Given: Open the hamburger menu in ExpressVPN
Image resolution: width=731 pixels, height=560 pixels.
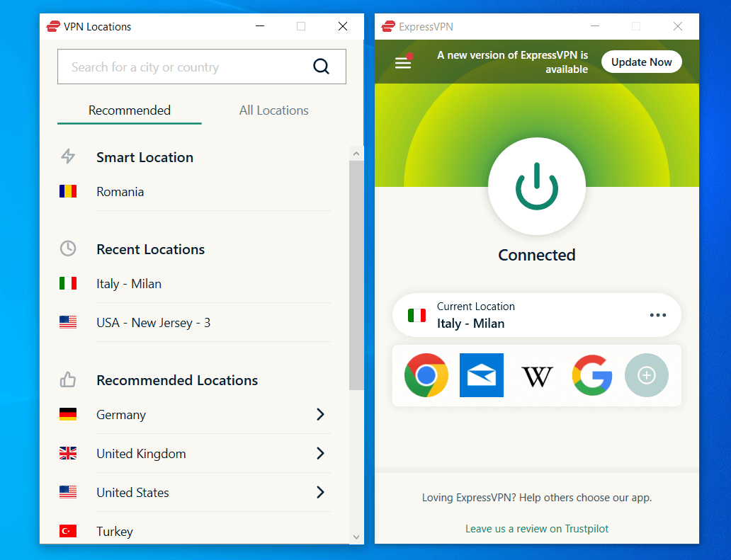Looking at the screenshot, I should coord(403,62).
